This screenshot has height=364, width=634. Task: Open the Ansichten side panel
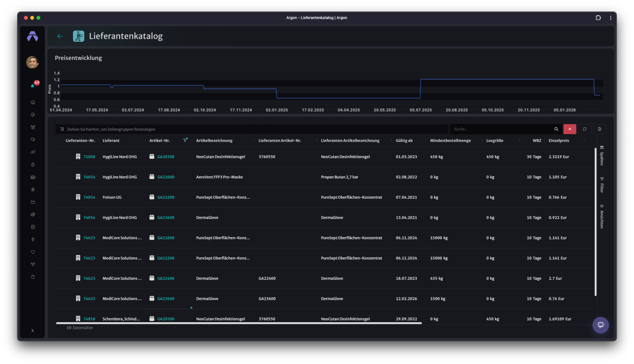pos(602,216)
